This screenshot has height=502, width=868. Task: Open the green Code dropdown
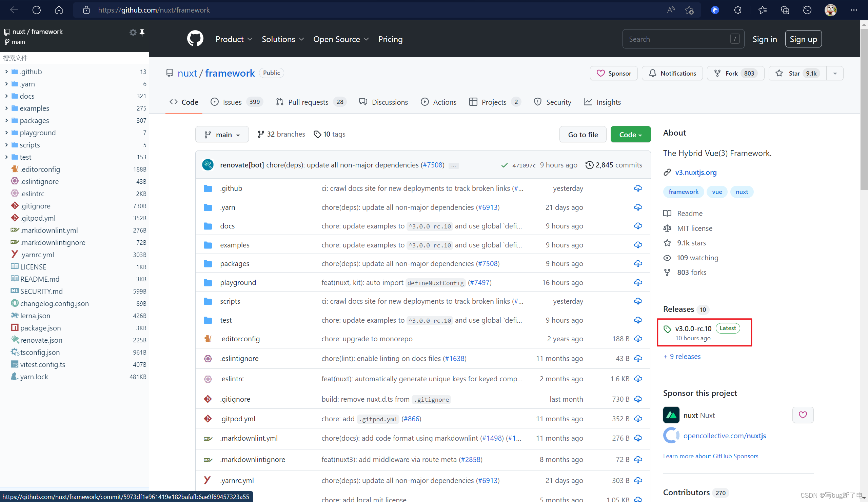coord(630,134)
